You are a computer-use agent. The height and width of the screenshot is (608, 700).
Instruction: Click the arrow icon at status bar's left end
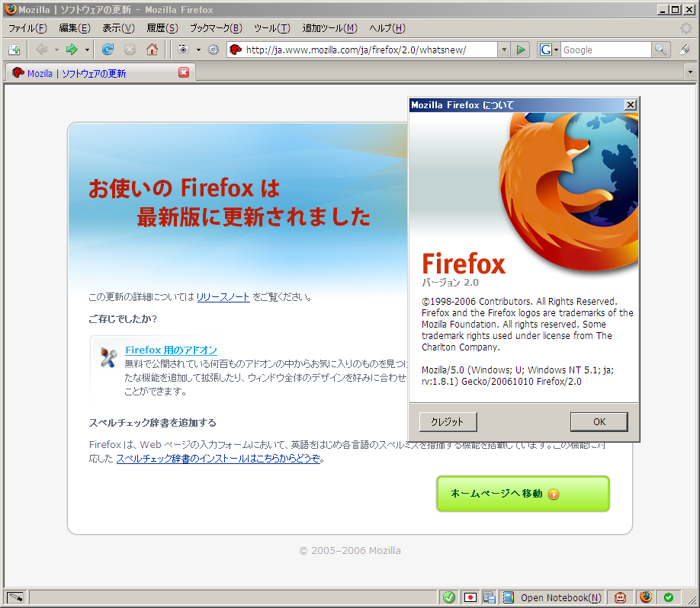click(x=14, y=597)
